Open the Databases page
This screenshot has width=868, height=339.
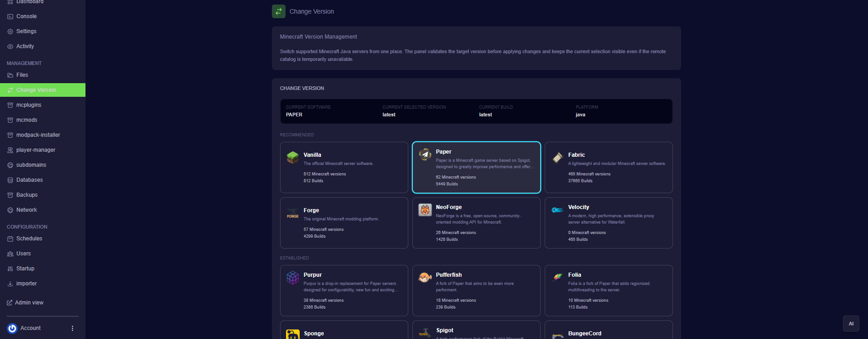43,180
